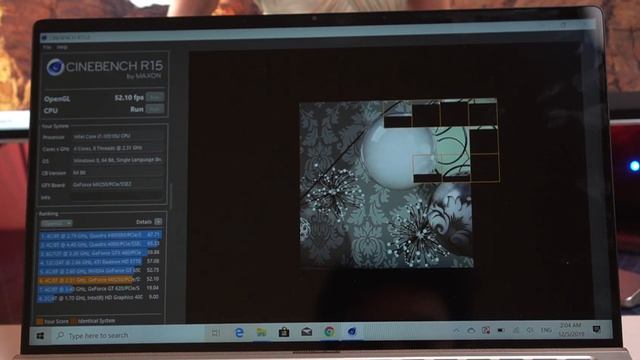This screenshot has height=360, width=640.
Task: Click the rendered preview image
Action: pyautogui.click(x=399, y=183)
